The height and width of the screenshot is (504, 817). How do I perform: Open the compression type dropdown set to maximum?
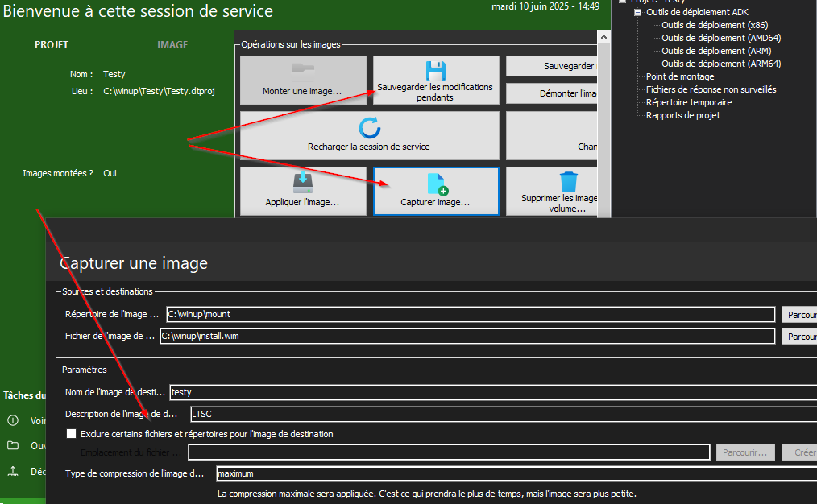pos(516,473)
